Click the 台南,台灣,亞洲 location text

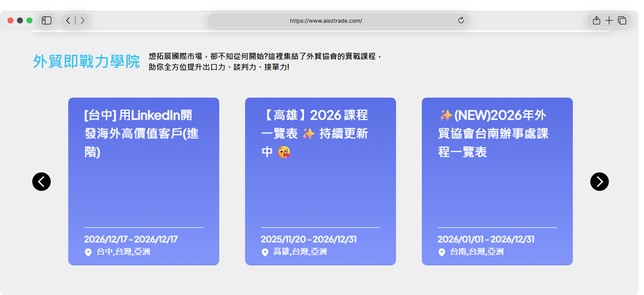477,252
